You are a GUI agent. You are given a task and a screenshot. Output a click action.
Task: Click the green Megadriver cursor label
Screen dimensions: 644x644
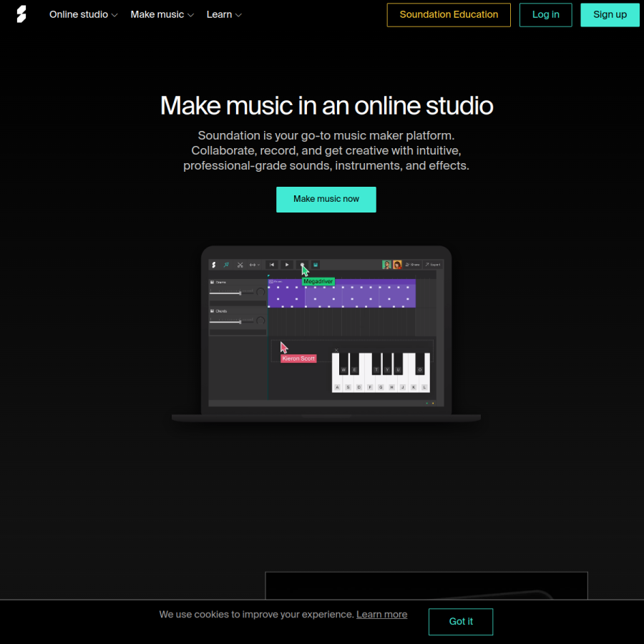pyautogui.click(x=318, y=281)
